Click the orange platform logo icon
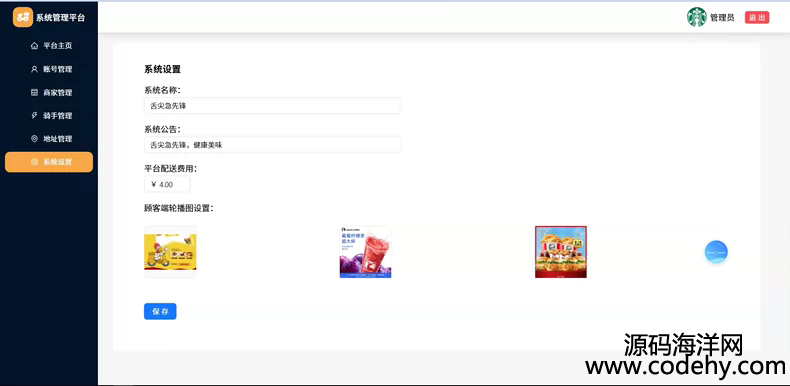The height and width of the screenshot is (386, 790). click(x=23, y=17)
